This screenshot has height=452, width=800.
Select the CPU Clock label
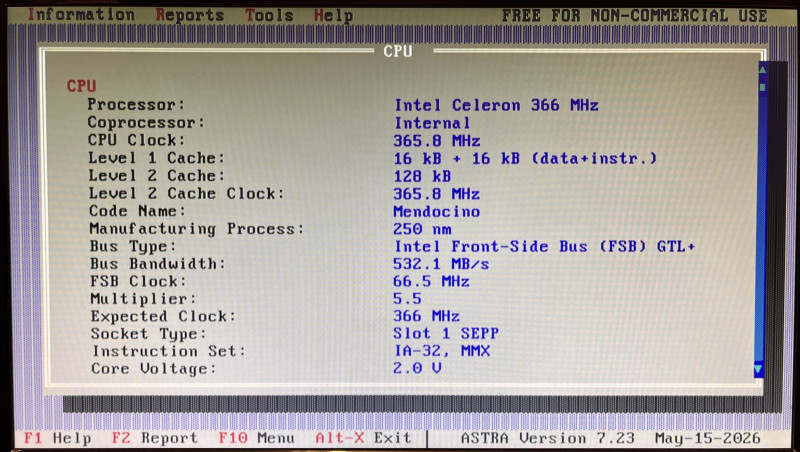pyautogui.click(x=136, y=140)
